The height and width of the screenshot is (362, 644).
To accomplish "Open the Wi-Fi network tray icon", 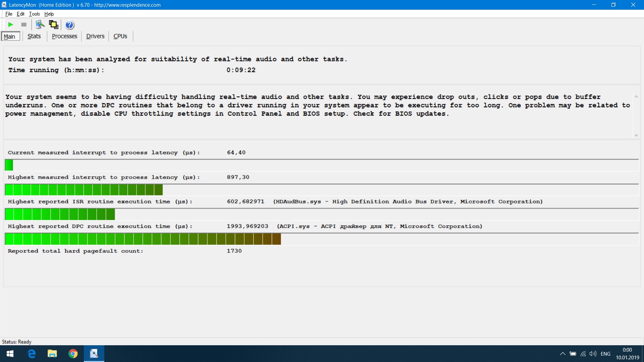I will 583,354.
